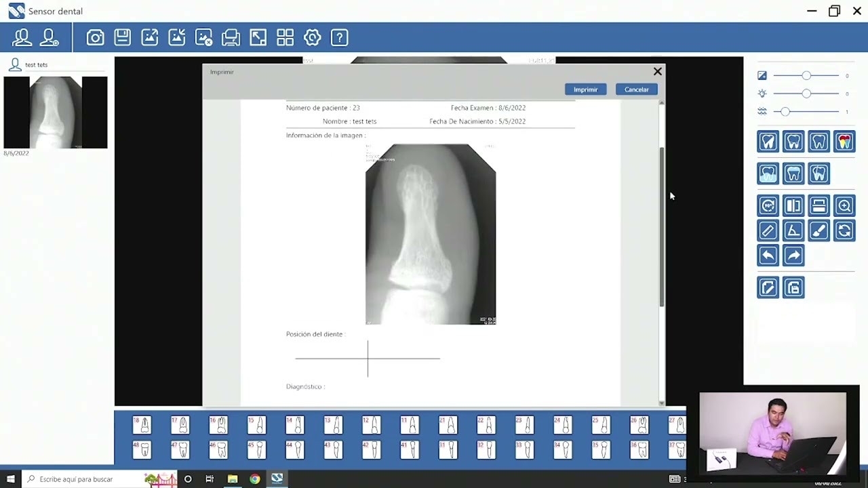Open Chrome from the taskbar
This screenshot has height=488, width=868.
(x=254, y=479)
